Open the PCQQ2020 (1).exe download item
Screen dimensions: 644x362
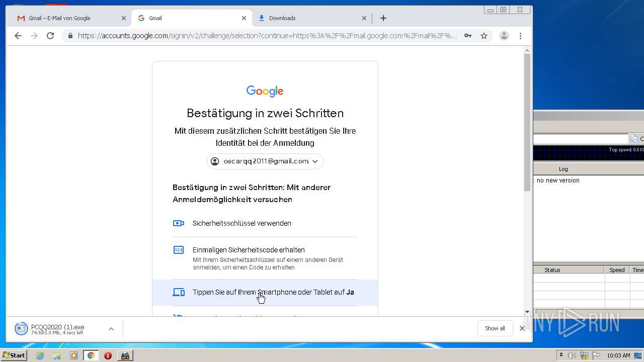tap(58, 329)
